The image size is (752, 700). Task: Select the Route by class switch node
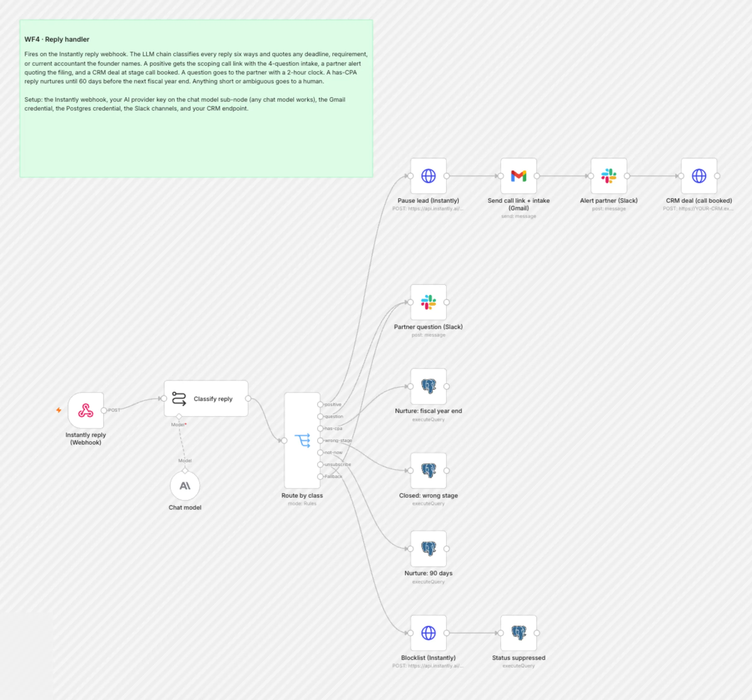[302, 440]
